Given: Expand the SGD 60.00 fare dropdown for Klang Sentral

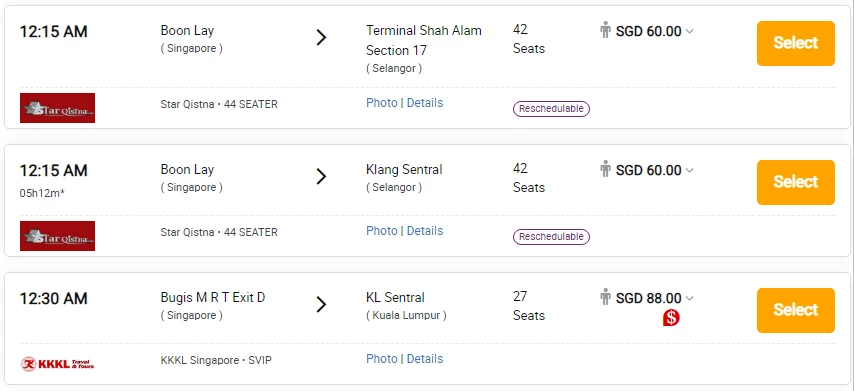Looking at the screenshot, I should click(690, 170).
